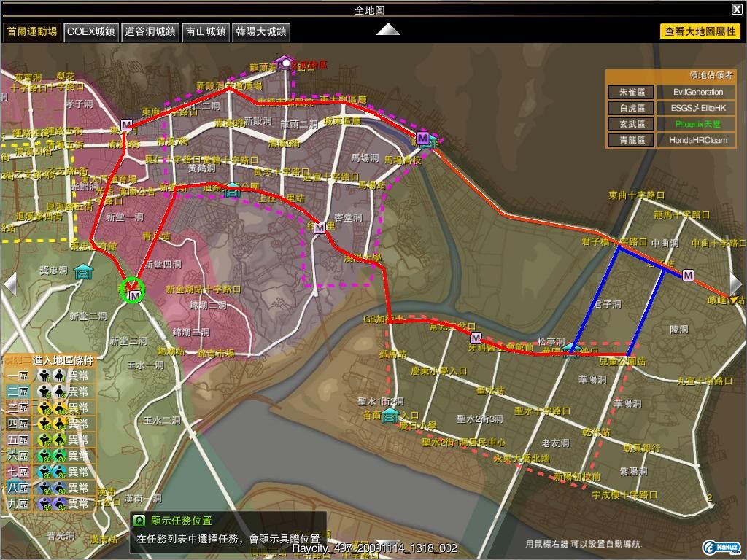This screenshot has height=560, width=747.
Task: Click the 四區 row level icons
Action: coord(52,424)
